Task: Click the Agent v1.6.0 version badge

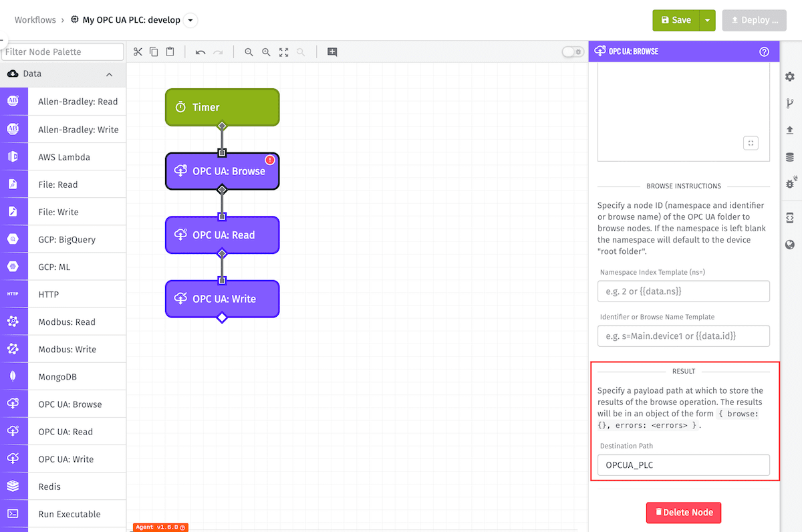Action: point(160,527)
